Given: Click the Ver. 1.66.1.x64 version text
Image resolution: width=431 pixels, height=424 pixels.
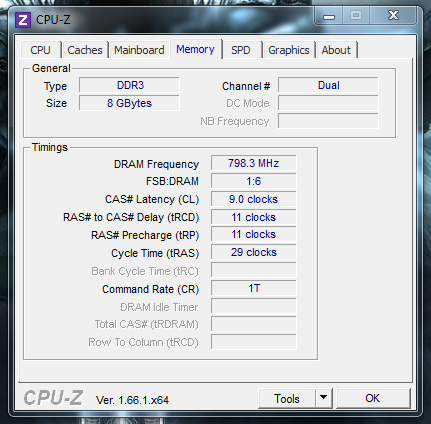Looking at the screenshot, I should pos(132,400).
